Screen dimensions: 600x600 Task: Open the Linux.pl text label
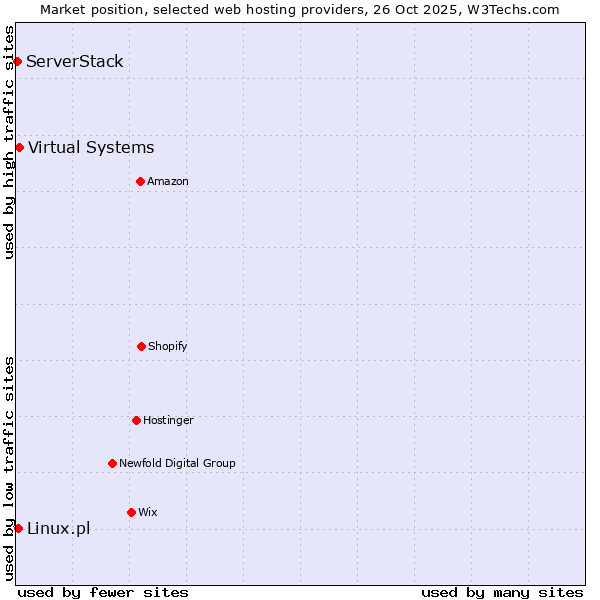pyautogui.click(x=58, y=528)
